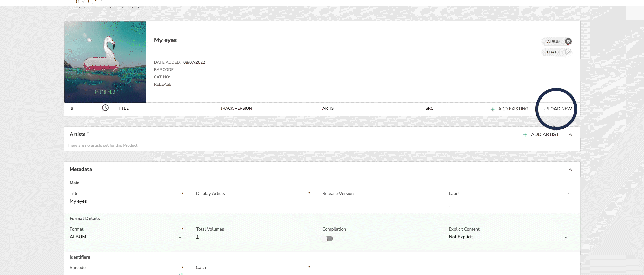The image size is (644, 275).
Task: Click the Title field containing My eyes
Action: click(127, 201)
